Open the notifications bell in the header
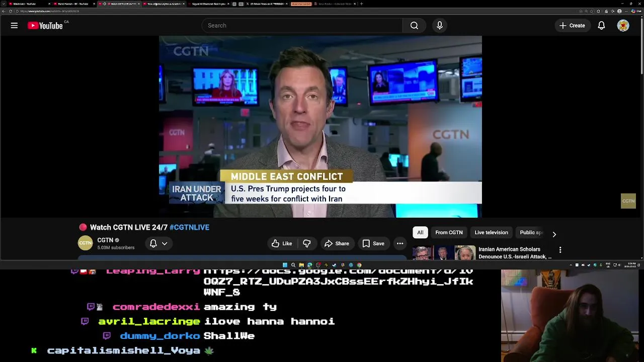 601,26
